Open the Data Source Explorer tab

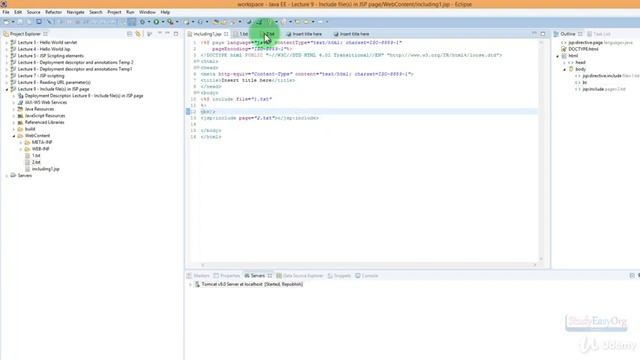tap(300, 276)
